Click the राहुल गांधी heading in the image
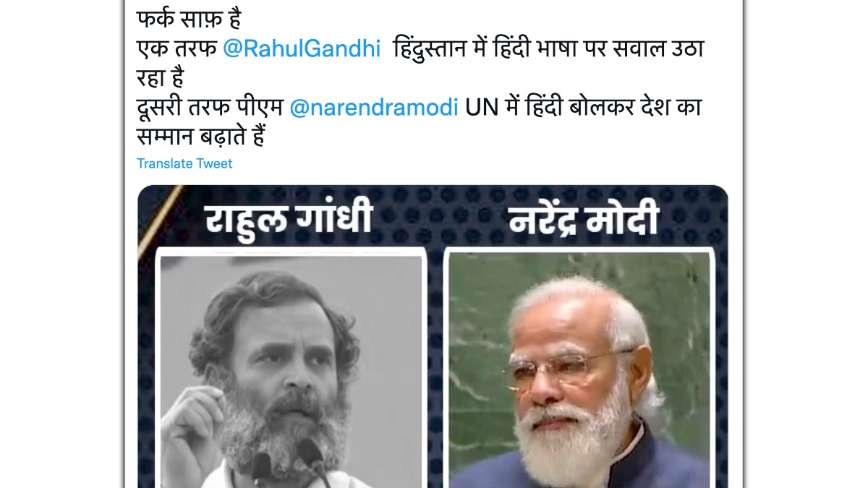The width and height of the screenshot is (868, 488). tap(289, 218)
